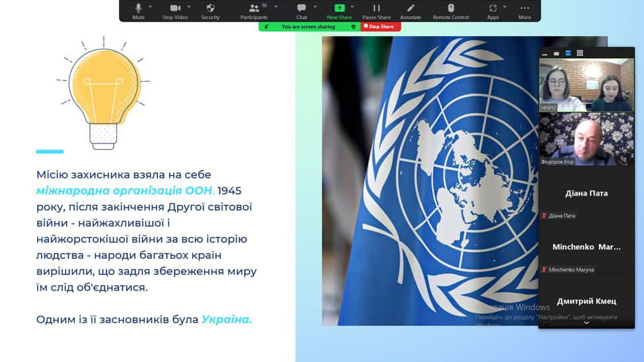Click the muted mic icon beside Minchenko Maryna
This screenshot has height=362, width=644.
tap(543, 270)
